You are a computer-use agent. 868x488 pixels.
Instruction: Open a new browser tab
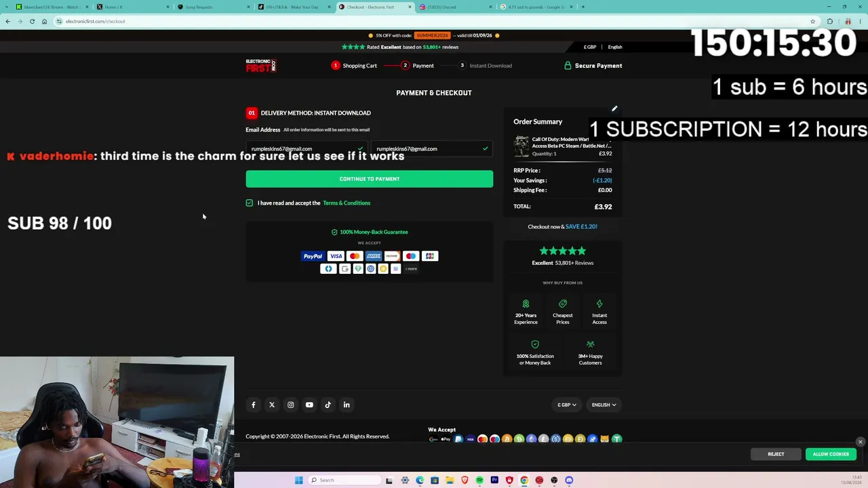tap(583, 7)
